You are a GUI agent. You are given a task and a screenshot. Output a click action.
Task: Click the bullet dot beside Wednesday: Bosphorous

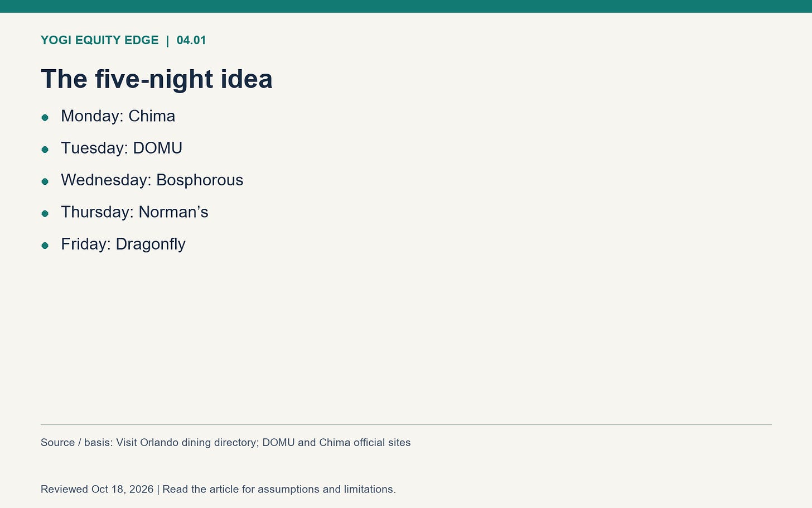tap(45, 181)
